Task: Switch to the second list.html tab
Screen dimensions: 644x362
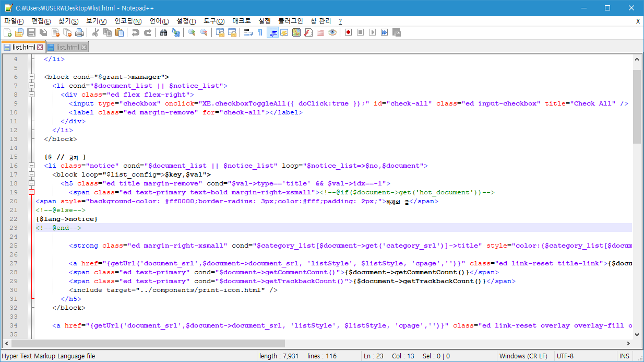Action: click(x=67, y=47)
